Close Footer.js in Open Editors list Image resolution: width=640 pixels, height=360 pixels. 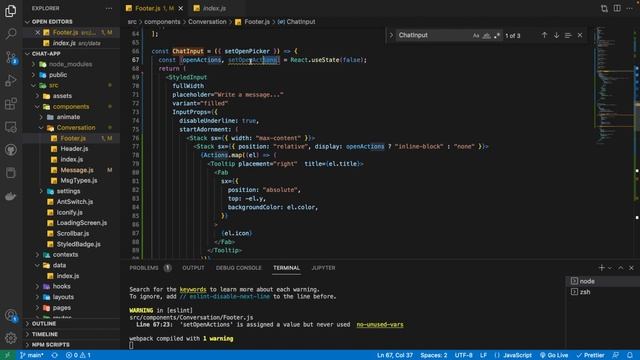pos(37,32)
